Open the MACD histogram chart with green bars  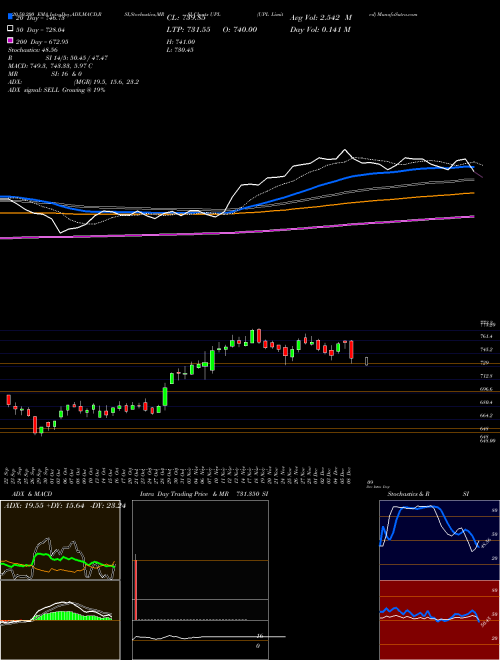click(60, 620)
